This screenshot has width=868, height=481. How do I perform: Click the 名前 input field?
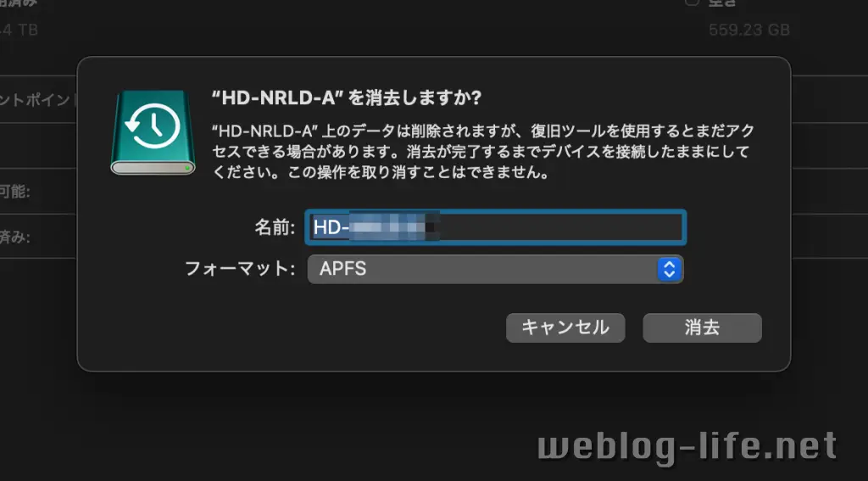(495, 227)
